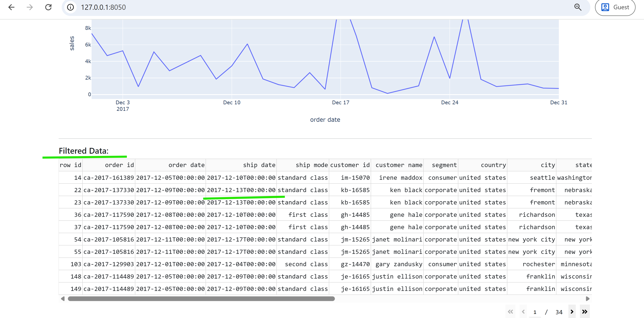
Task: Select cell with order id ca-2017-161389
Action: coord(109,178)
